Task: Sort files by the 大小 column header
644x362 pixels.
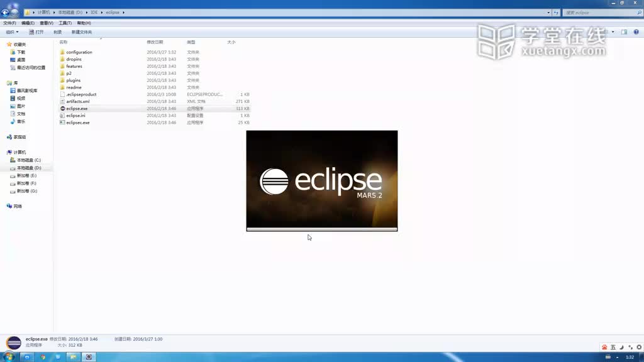Action: point(231,42)
